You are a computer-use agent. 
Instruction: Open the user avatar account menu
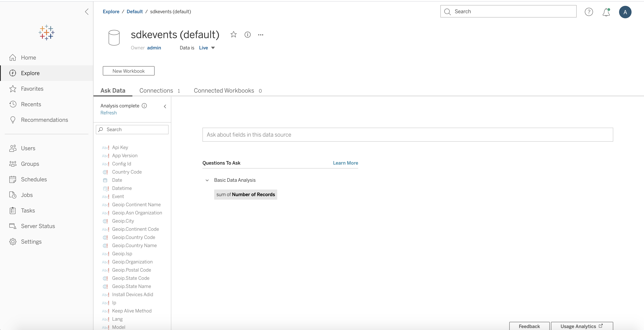tap(625, 12)
